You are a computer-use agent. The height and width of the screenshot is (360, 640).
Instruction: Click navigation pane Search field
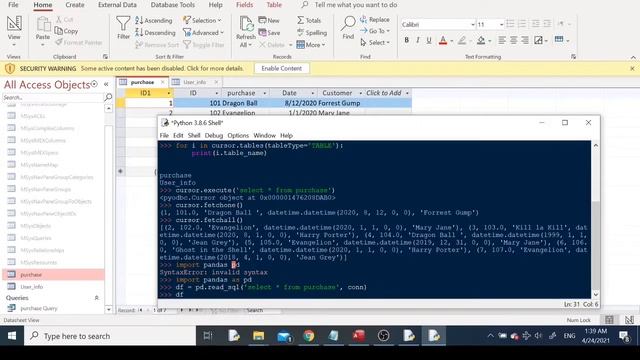tap(53, 97)
